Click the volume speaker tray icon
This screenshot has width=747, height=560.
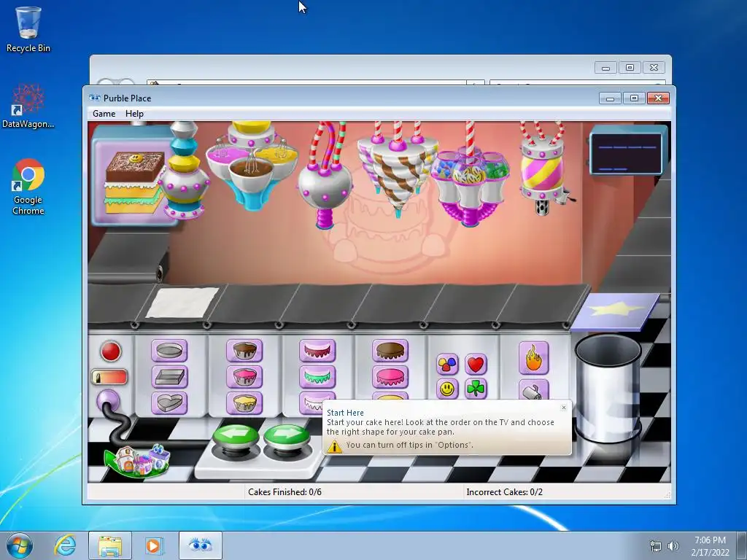coord(673,546)
